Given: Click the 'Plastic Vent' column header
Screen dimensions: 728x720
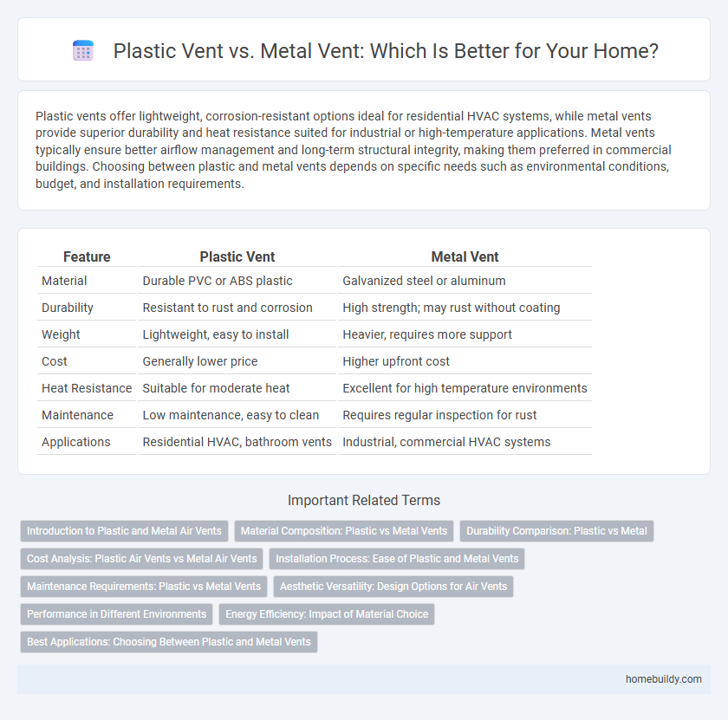Looking at the screenshot, I should click(237, 256).
